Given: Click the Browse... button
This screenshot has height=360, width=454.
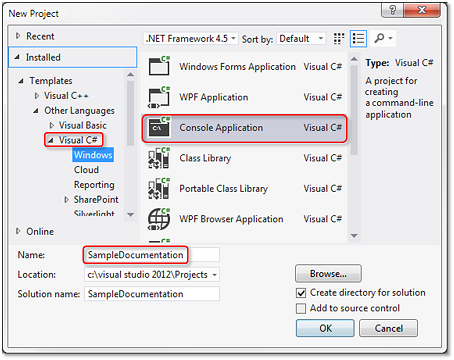Looking at the screenshot, I should (x=328, y=274).
